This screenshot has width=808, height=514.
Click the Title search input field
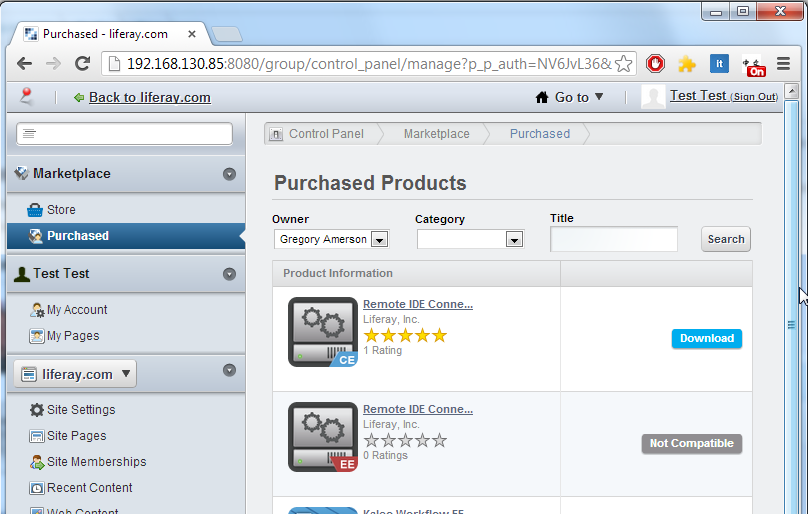pos(613,239)
